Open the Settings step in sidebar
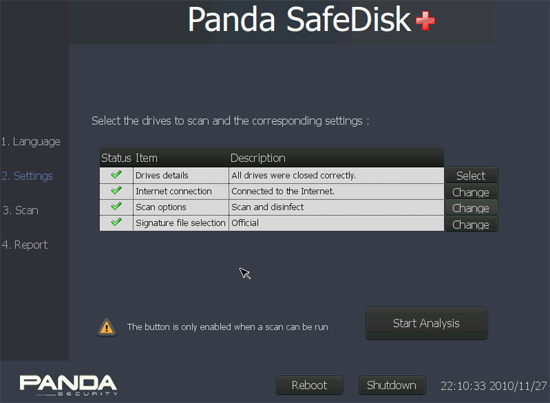 tap(27, 176)
